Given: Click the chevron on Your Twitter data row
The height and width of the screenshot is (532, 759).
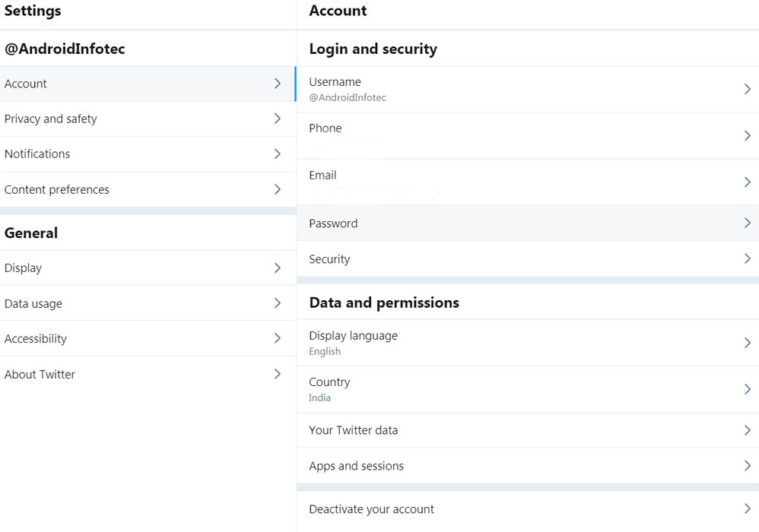Looking at the screenshot, I should [748, 430].
